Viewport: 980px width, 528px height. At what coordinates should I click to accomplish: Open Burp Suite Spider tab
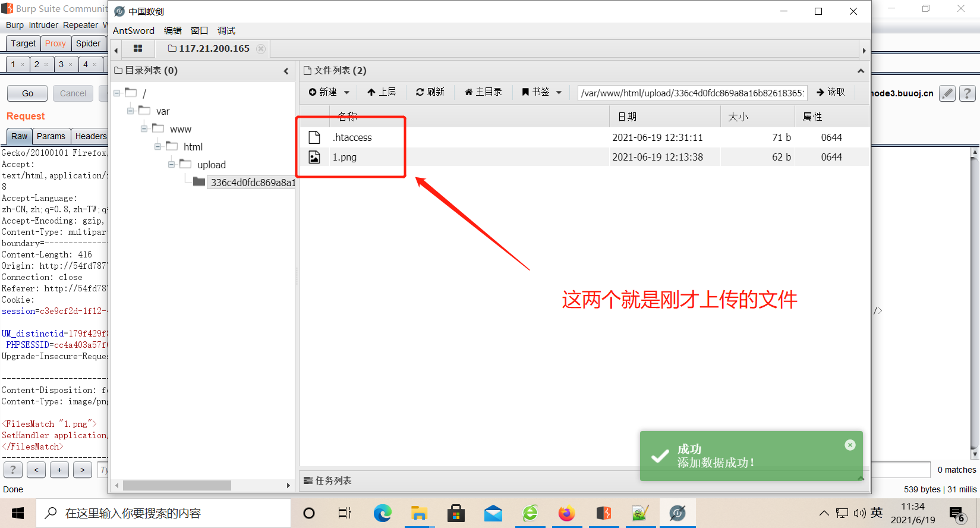click(x=88, y=43)
